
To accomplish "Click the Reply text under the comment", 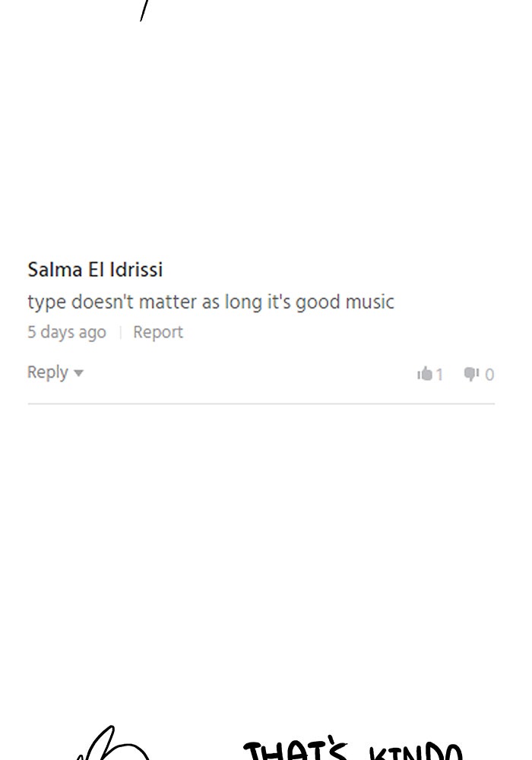I will coord(48,372).
